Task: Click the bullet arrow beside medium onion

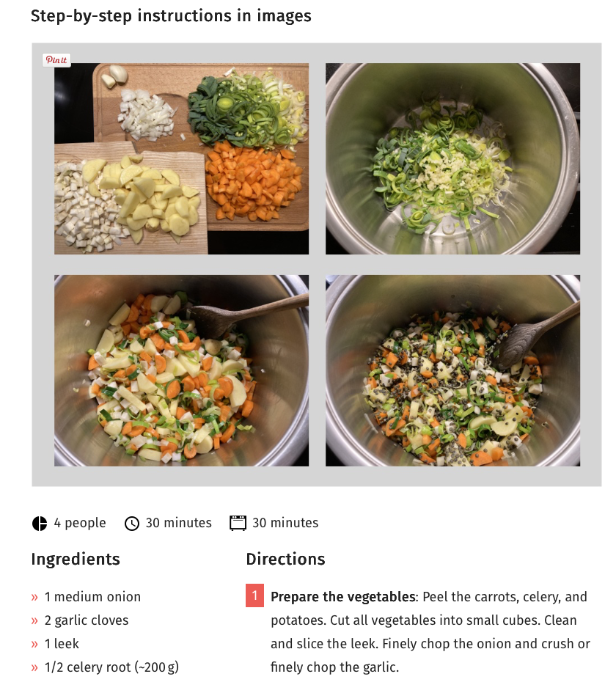Action: point(34,597)
